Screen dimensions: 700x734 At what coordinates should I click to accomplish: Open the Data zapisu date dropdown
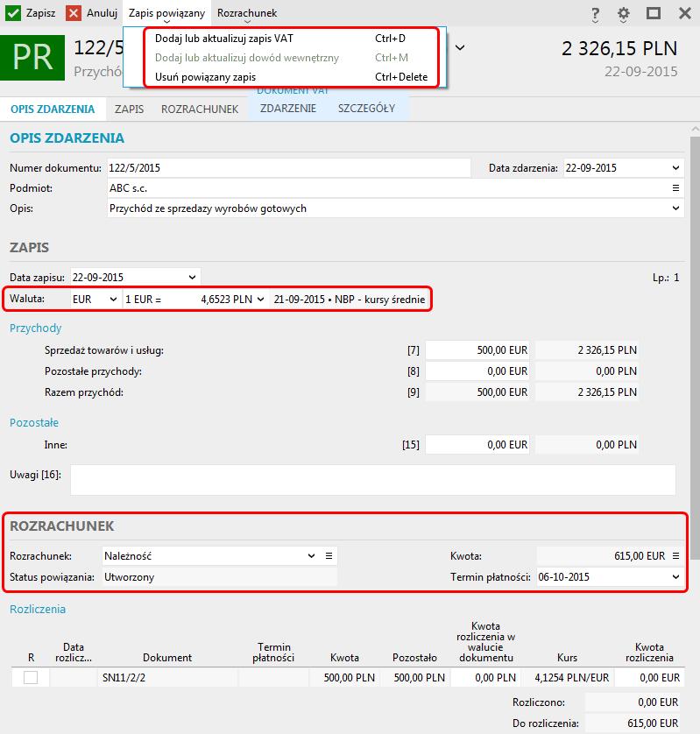click(192, 278)
